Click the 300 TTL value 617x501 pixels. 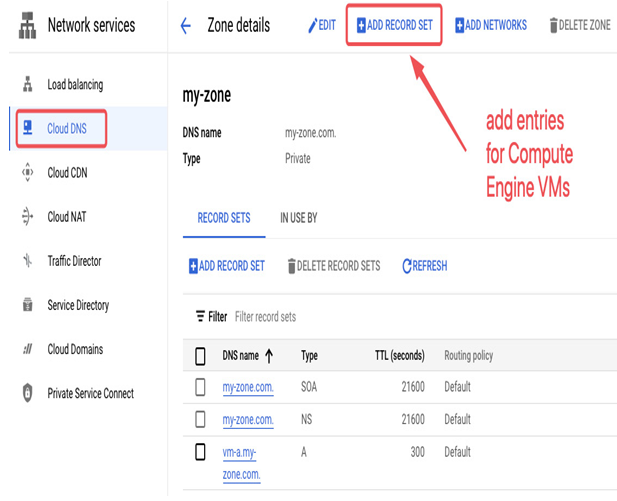tap(417, 452)
